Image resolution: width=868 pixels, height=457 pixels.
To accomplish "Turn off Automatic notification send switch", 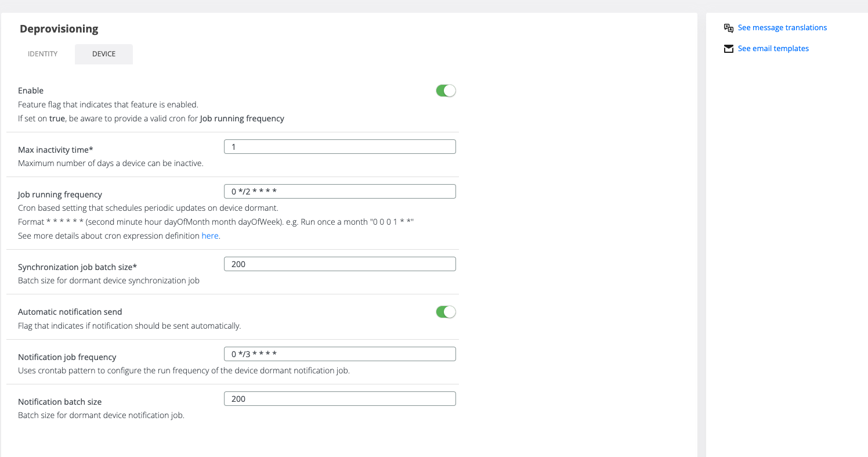I will pyautogui.click(x=446, y=312).
